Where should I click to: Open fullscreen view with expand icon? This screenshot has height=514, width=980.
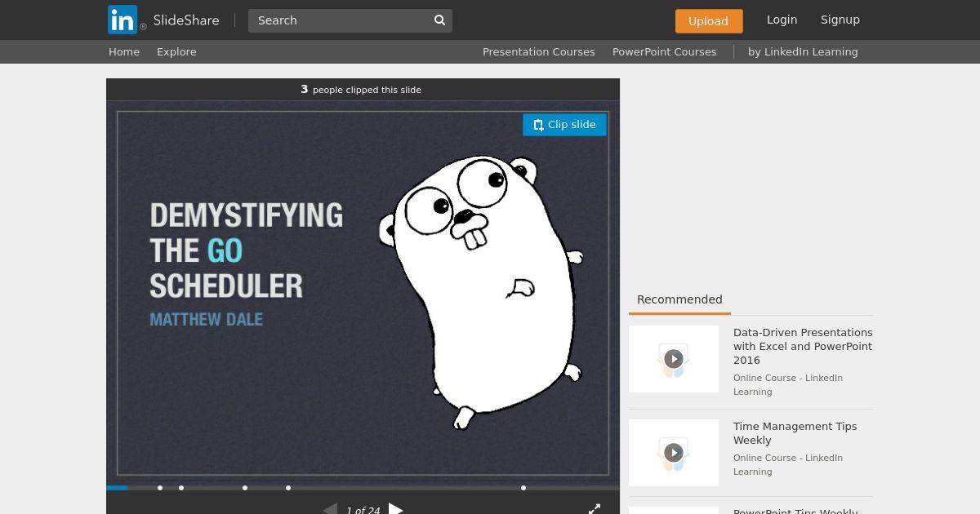tap(595, 508)
